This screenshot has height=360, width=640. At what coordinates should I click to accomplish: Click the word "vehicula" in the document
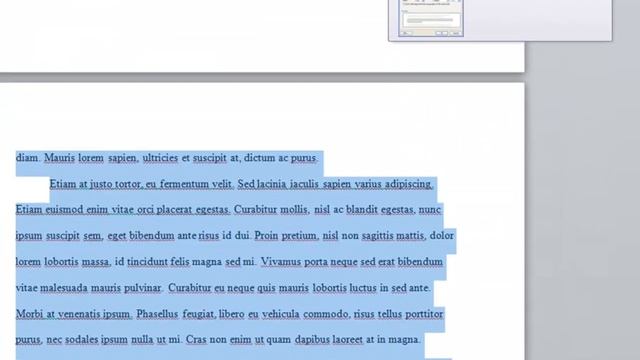tap(281, 314)
